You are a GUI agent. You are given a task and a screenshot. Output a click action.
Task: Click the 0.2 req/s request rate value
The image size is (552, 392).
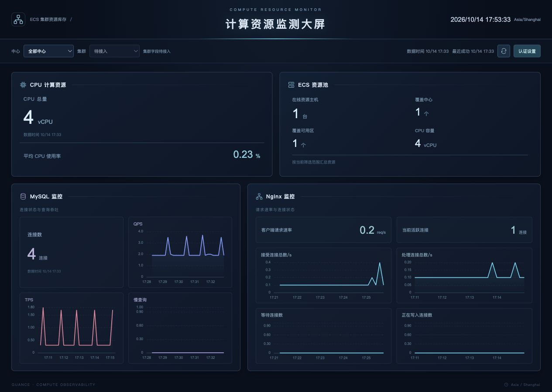click(373, 230)
